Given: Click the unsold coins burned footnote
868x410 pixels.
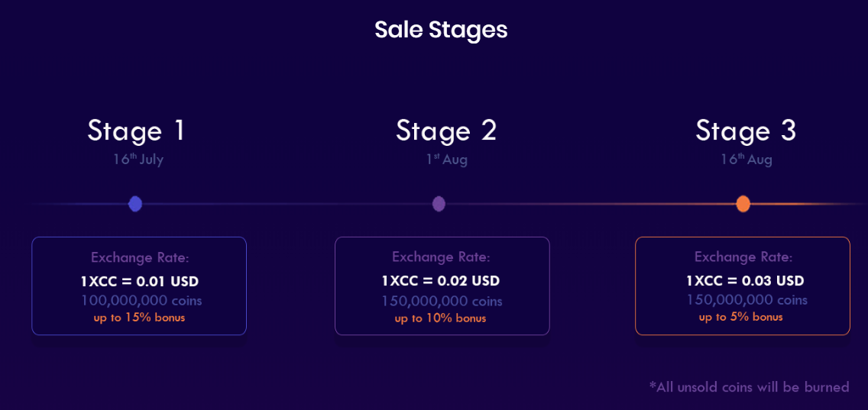Looking at the screenshot, I should coord(749,387).
